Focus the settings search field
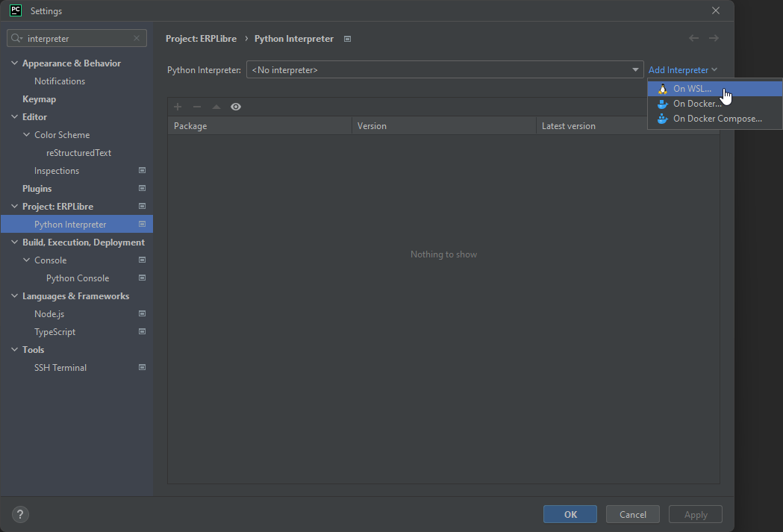Viewport: 783px width, 532px height. pyautogui.click(x=77, y=38)
